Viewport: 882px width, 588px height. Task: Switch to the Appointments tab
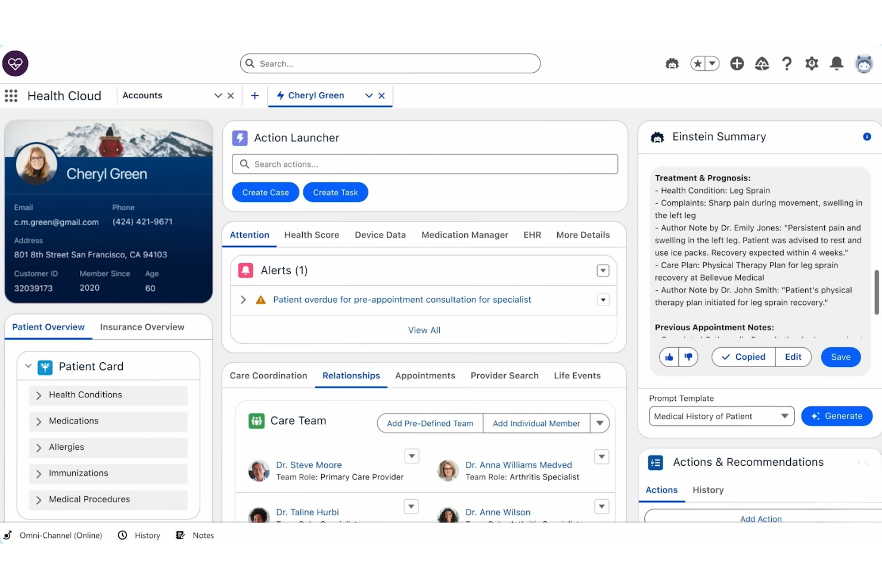coord(425,376)
